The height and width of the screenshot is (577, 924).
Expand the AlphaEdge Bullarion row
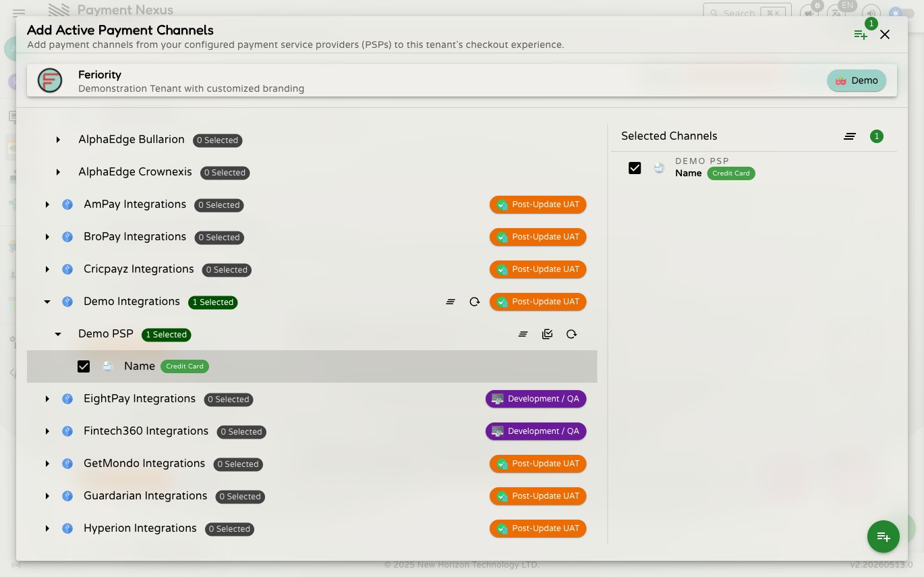point(58,140)
